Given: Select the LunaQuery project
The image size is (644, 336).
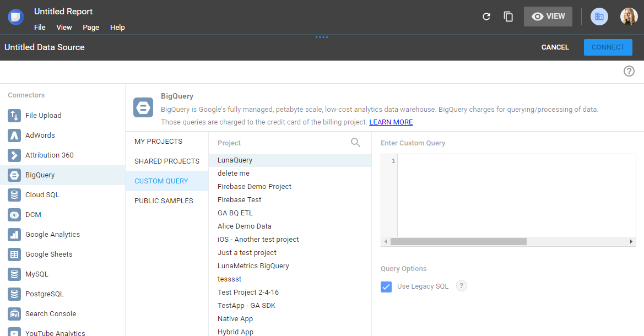Looking at the screenshot, I should click(290, 160).
